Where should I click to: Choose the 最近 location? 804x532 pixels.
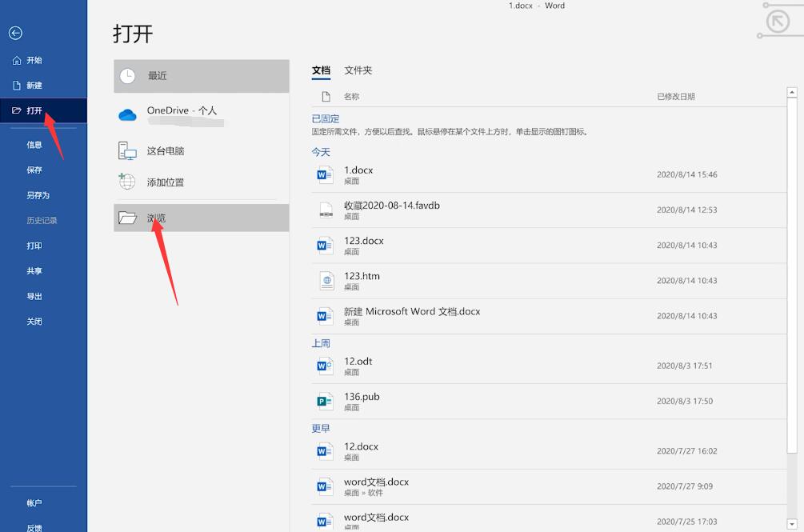point(202,76)
